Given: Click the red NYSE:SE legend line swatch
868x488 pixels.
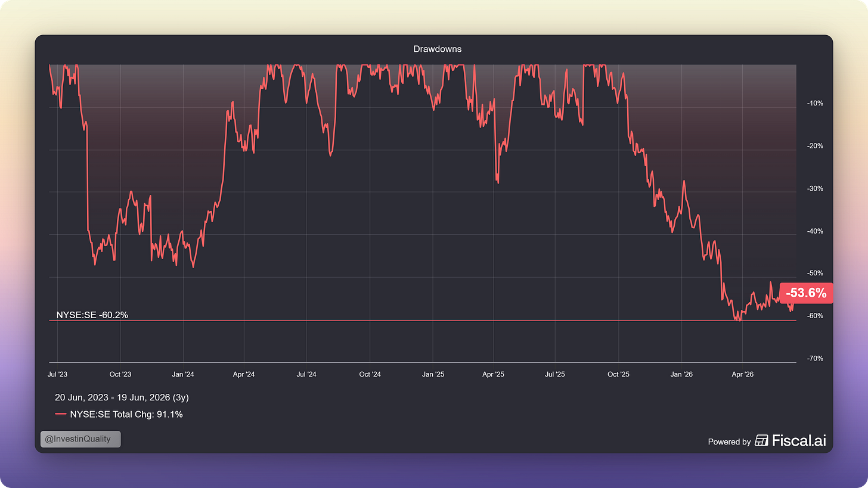Looking at the screenshot, I should pos(60,414).
